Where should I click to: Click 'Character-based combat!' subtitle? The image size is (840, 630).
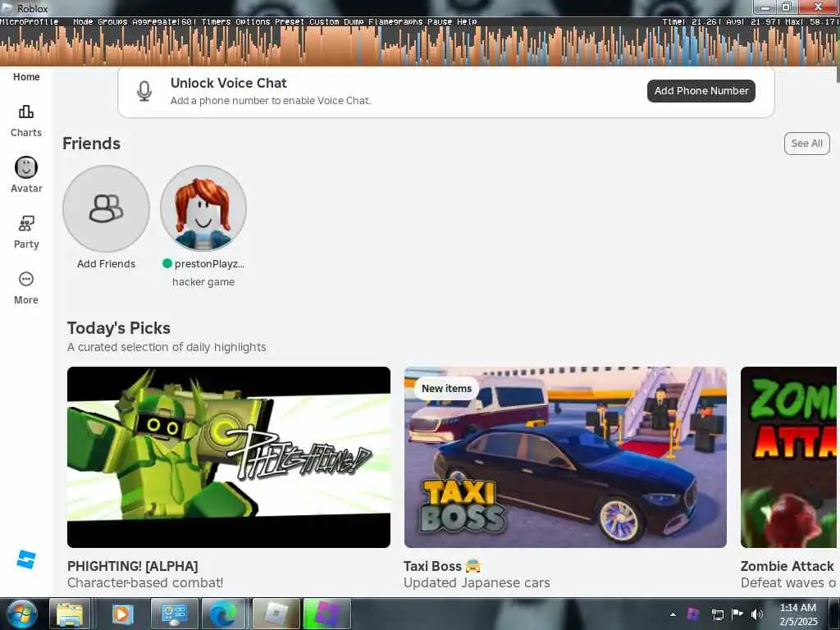(x=145, y=583)
